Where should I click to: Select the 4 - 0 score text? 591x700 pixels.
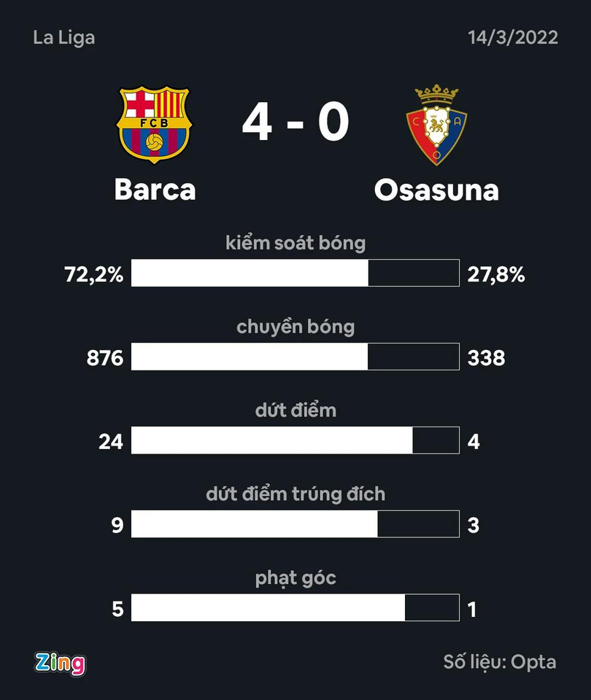[x=295, y=122]
